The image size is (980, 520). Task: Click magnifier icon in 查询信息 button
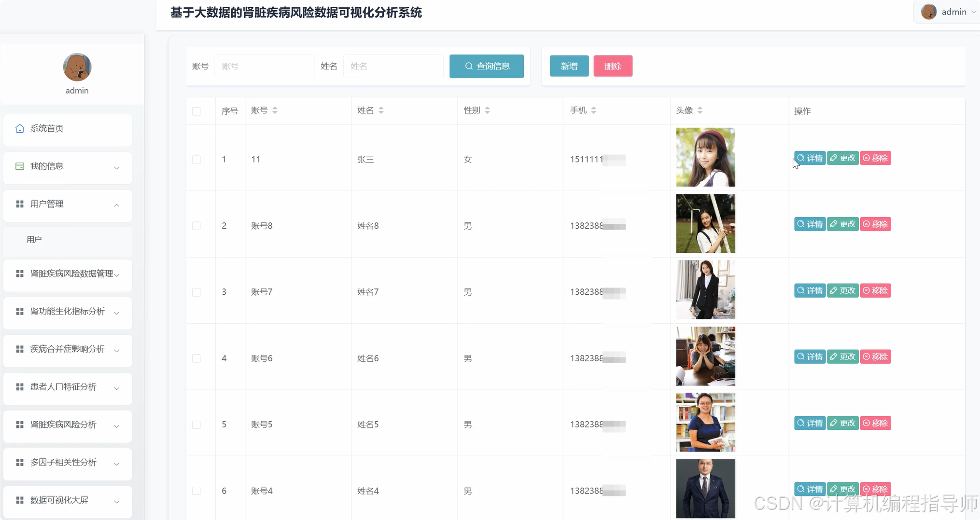(x=469, y=66)
